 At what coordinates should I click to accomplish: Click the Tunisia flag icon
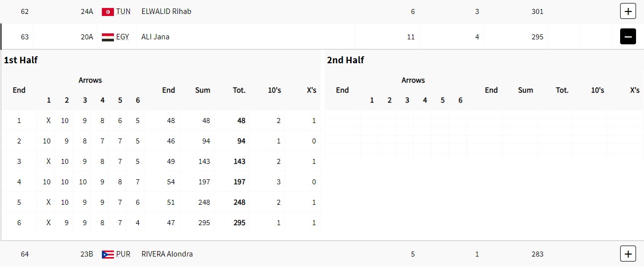coord(107,11)
